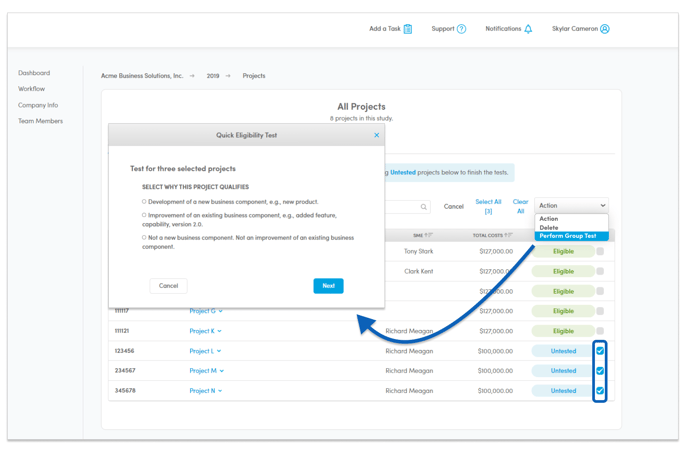Click Untested link in banner
This screenshot has width=688, height=450.
point(403,172)
